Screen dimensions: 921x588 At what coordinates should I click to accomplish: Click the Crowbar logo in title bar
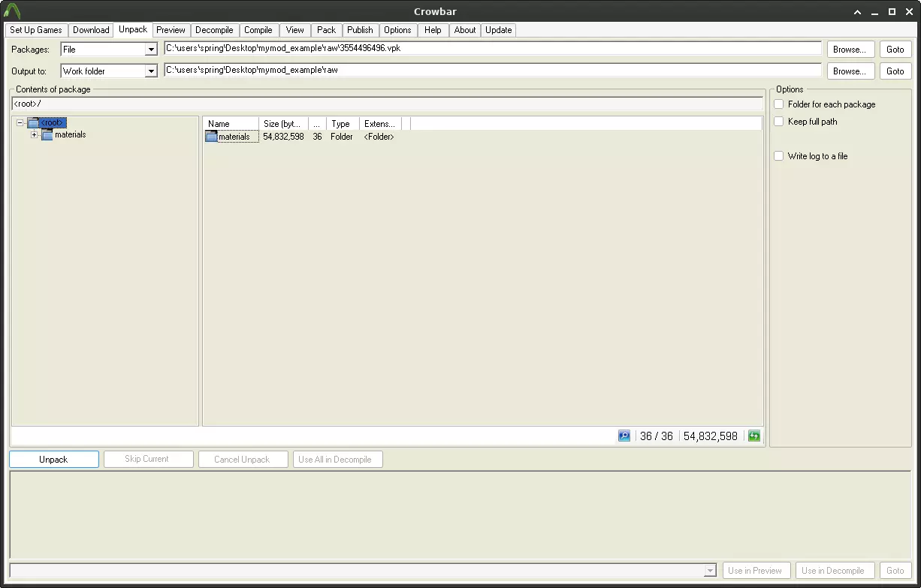pyautogui.click(x=12, y=11)
